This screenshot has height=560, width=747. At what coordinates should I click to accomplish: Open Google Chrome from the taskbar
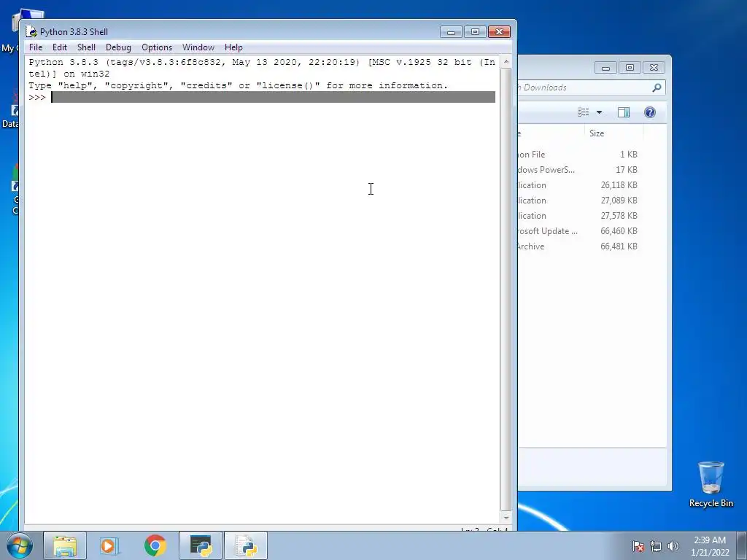click(x=155, y=545)
